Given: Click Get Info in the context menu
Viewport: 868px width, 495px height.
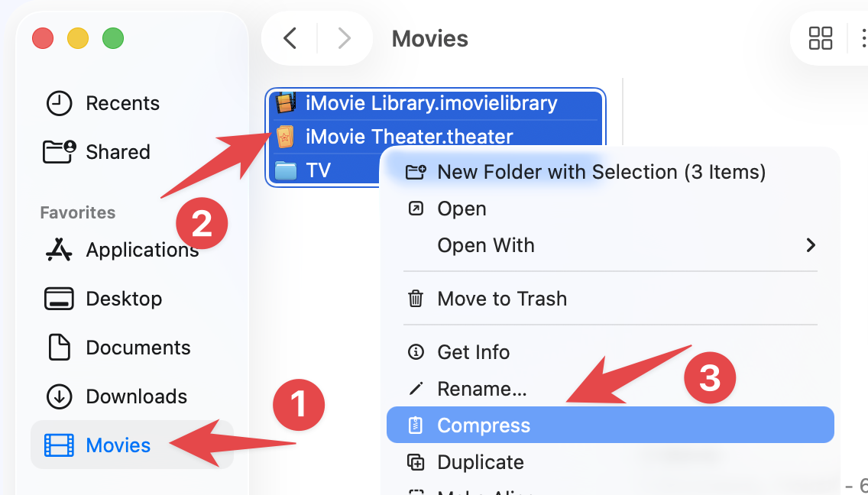Looking at the screenshot, I should (x=473, y=352).
